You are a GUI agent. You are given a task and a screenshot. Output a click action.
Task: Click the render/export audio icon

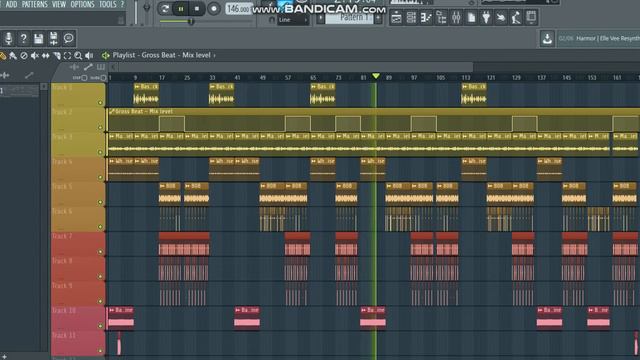tap(53, 38)
